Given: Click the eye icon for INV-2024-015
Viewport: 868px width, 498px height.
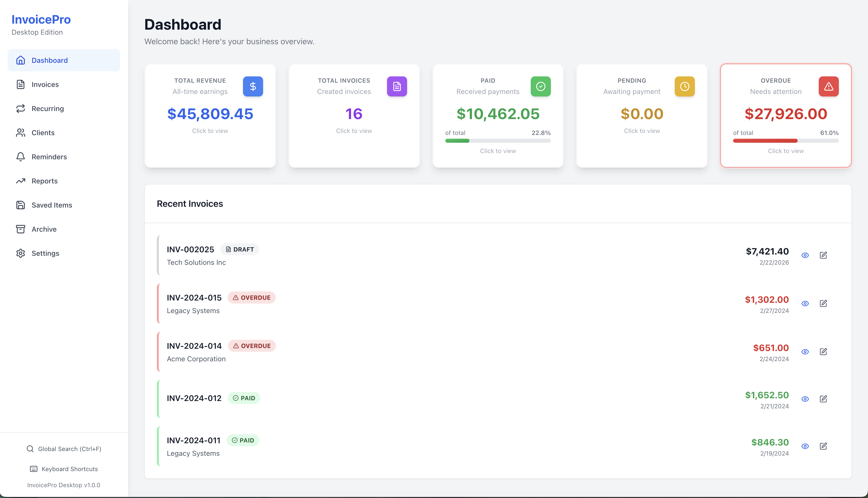Looking at the screenshot, I should [805, 303].
